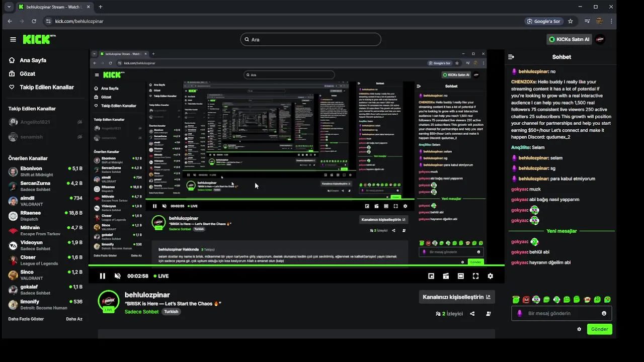Click the Ara search box
Image resolution: width=644 pixels, height=362 pixels.
(x=310, y=39)
